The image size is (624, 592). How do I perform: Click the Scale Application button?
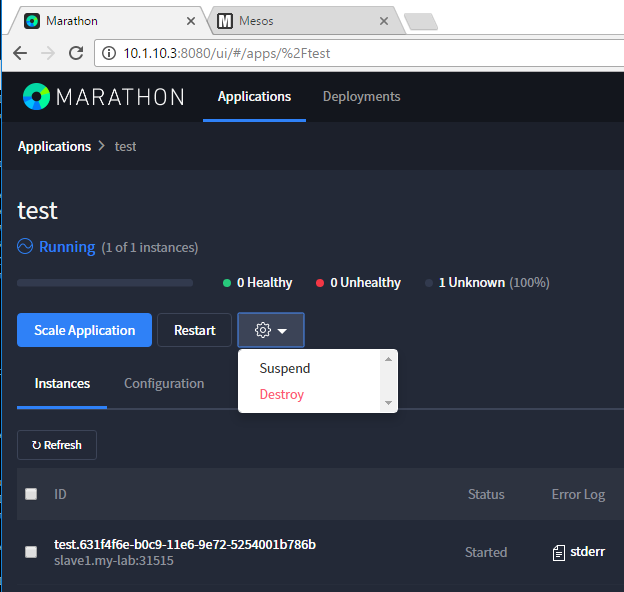84,330
